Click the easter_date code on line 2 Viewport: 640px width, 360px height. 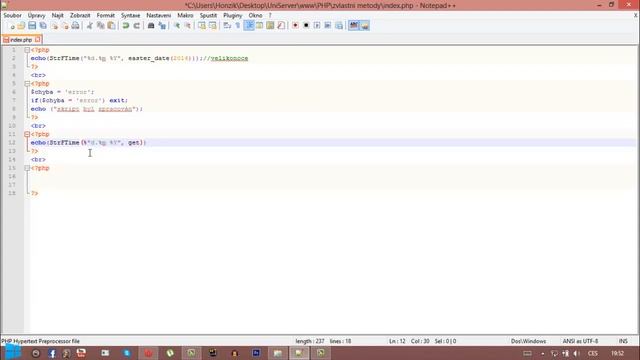(x=149, y=58)
